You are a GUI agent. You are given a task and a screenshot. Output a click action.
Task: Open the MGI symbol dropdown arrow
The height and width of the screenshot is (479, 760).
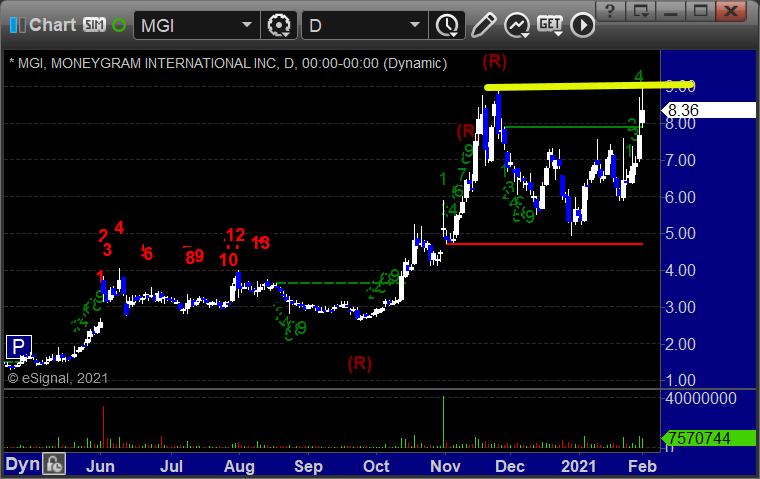point(247,25)
